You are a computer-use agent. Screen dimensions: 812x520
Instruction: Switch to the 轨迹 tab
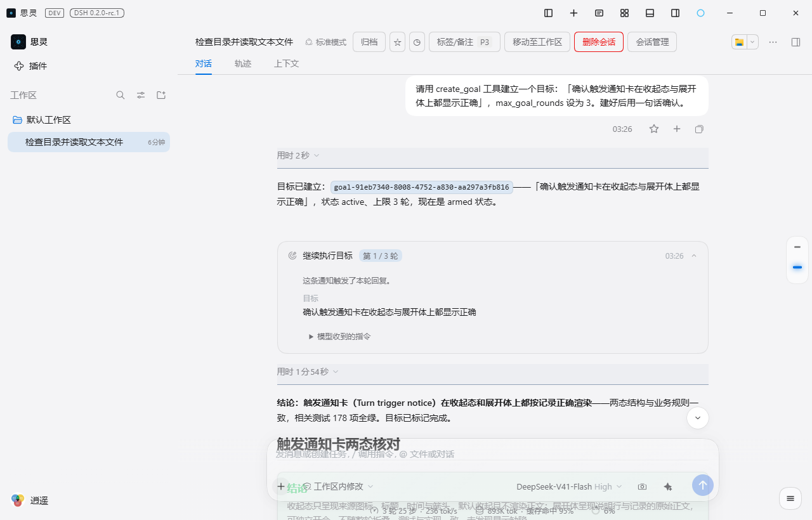click(243, 63)
